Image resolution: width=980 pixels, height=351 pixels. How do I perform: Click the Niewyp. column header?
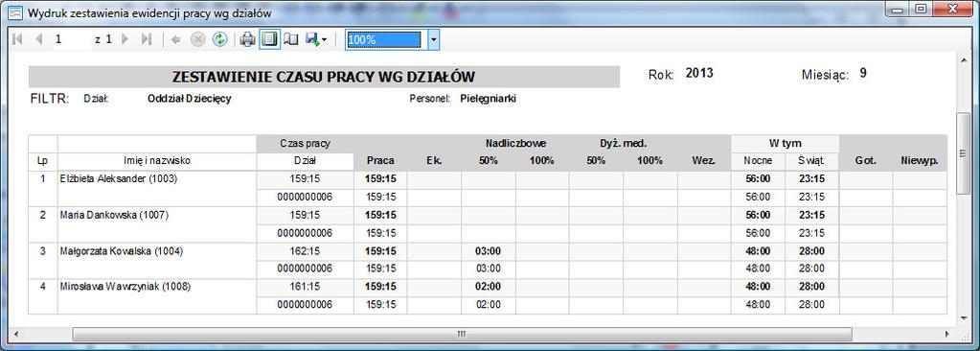tap(920, 161)
